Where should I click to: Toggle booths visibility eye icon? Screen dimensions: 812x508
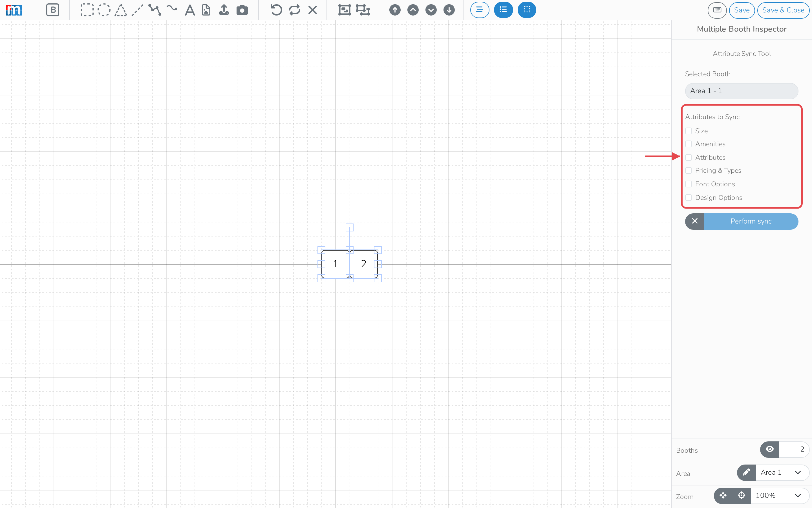click(770, 450)
